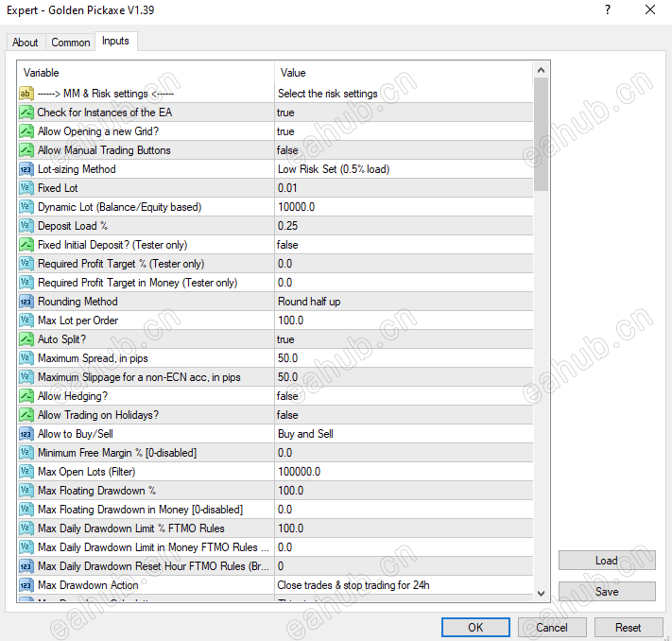Click the scrollbar down arrow of the inputs list
This screenshot has height=641, width=672.
[x=541, y=594]
